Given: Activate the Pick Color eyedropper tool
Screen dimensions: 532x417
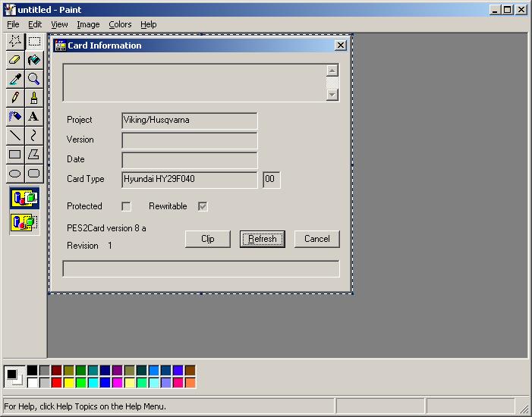Looking at the screenshot, I should (x=15, y=79).
